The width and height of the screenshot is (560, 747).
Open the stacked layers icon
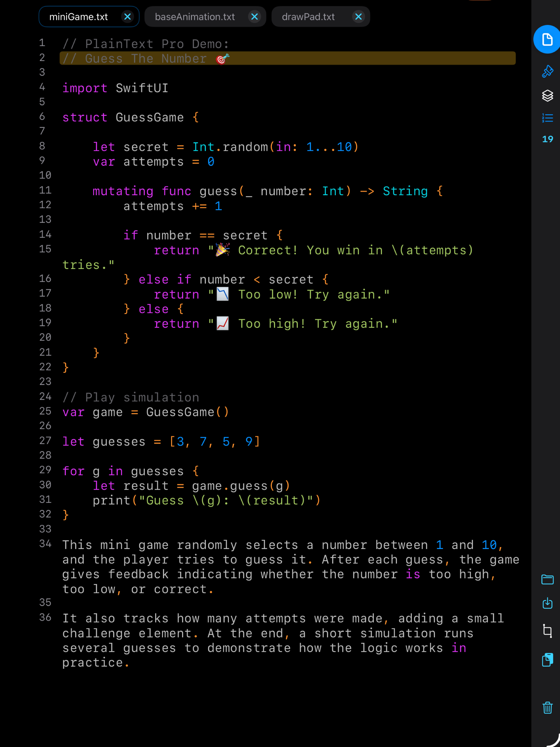pyautogui.click(x=547, y=96)
